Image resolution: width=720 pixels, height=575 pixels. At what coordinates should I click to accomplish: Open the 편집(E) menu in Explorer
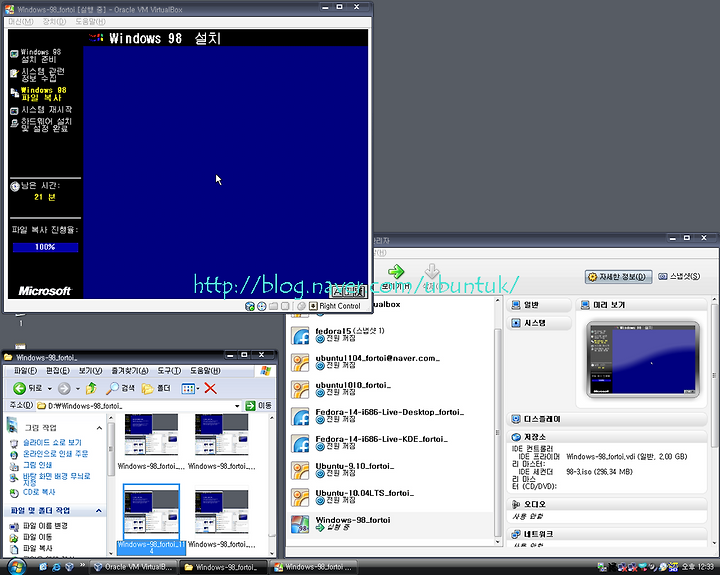58,371
